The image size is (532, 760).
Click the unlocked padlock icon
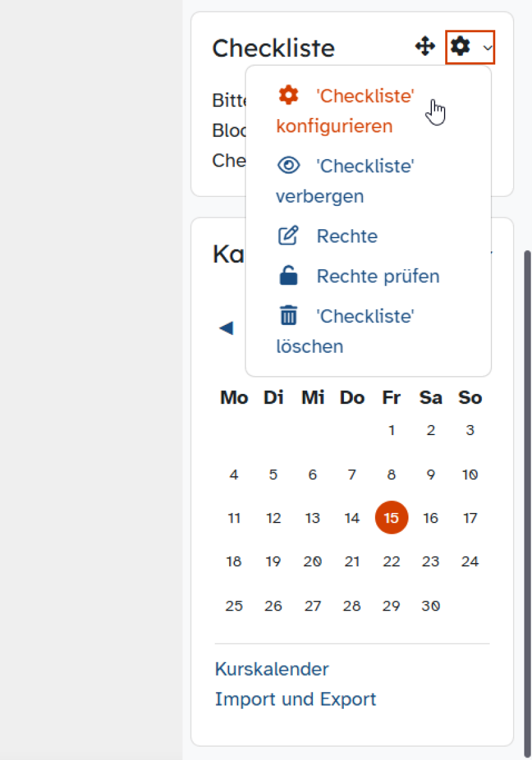[x=288, y=276]
